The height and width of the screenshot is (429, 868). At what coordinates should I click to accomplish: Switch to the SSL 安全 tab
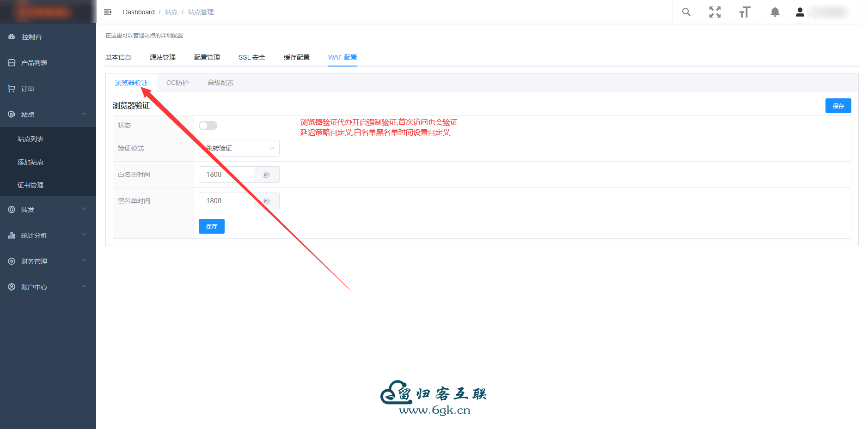tap(251, 57)
